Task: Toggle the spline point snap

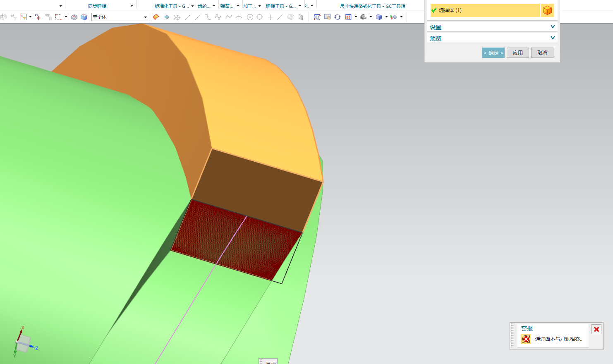Action: [x=229, y=17]
